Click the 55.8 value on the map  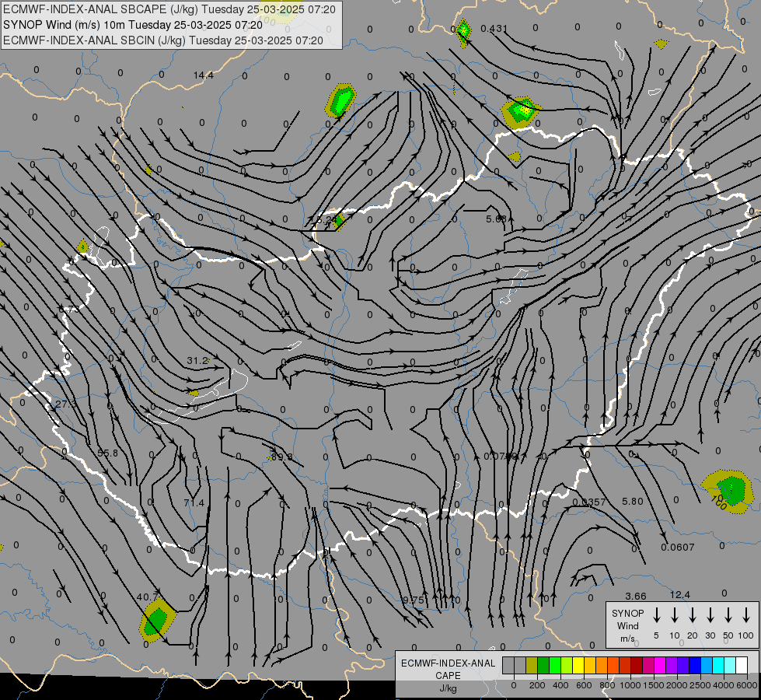pos(107,453)
